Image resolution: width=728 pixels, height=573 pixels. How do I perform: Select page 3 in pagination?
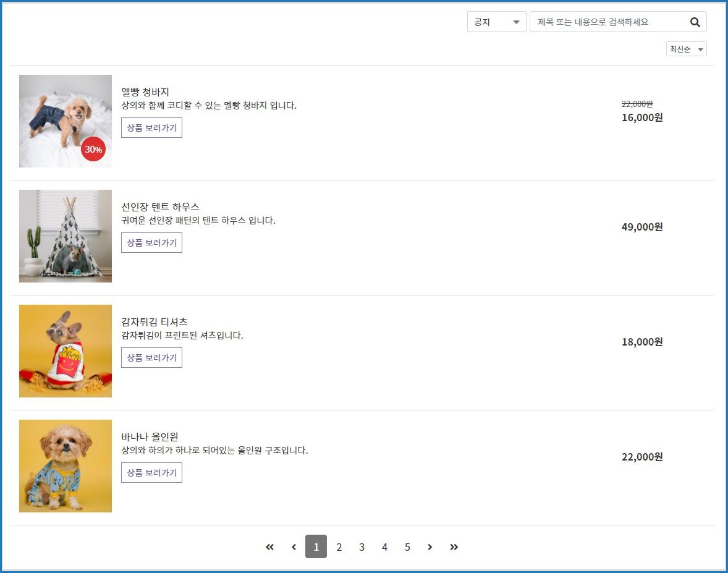tap(362, 547)
